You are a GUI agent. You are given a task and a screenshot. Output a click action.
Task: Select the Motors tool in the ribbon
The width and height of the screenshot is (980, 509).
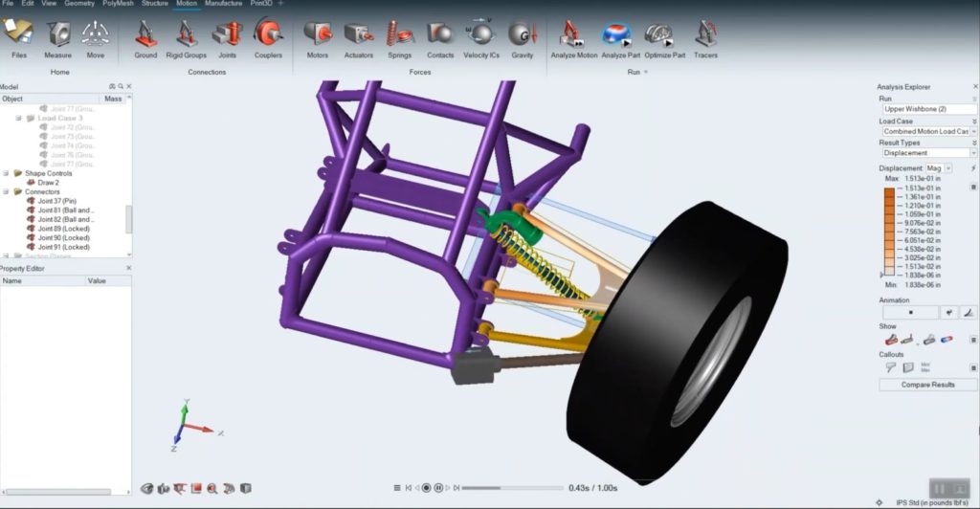(x=317, y=36)
